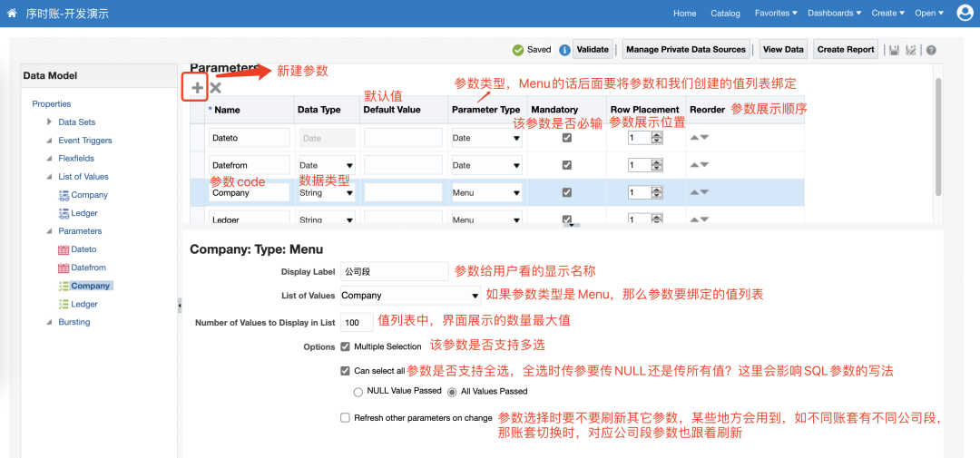Click the save data model icon
Image resolution: width=980 pixels, height=458 pixels.
895,50
